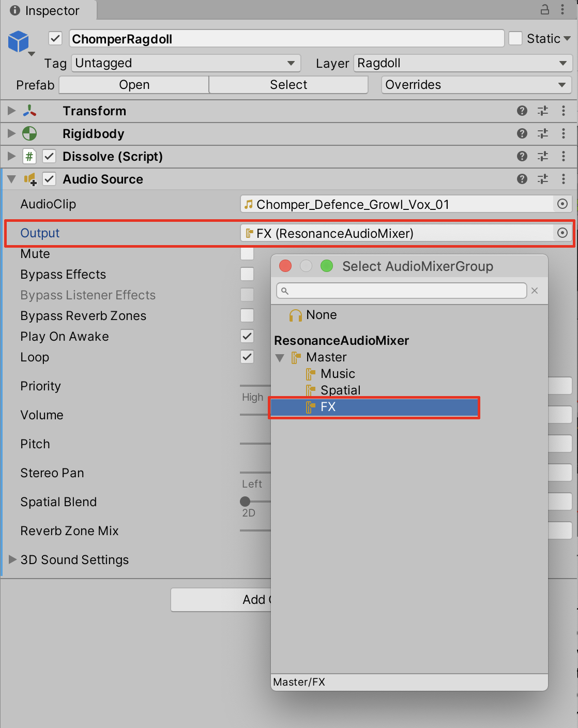Click the prefab Open button
The width and height of the screenshot is (578, 728).
point(134,85)
